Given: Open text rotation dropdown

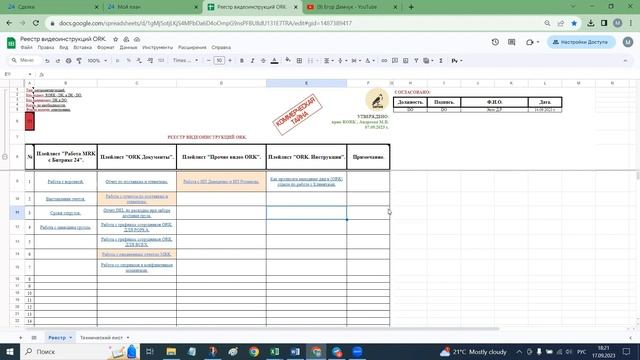Looking at the screenshot, I should 369,60.
